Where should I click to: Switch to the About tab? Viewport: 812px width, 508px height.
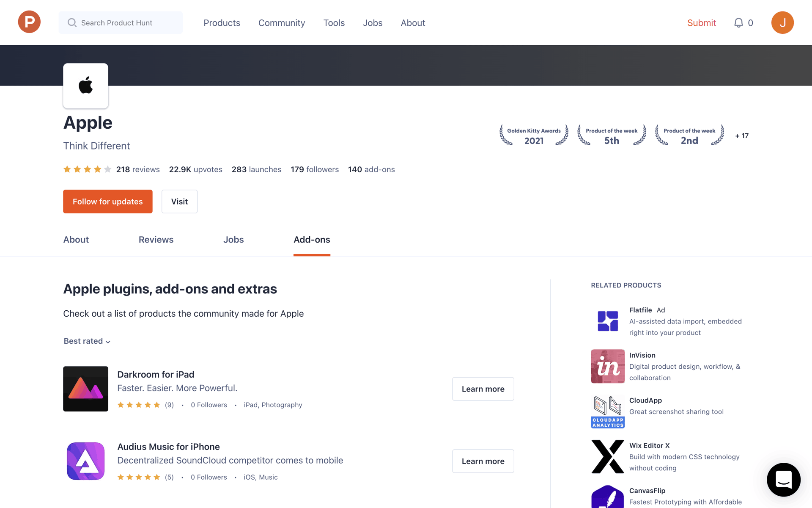pos(76,240)
